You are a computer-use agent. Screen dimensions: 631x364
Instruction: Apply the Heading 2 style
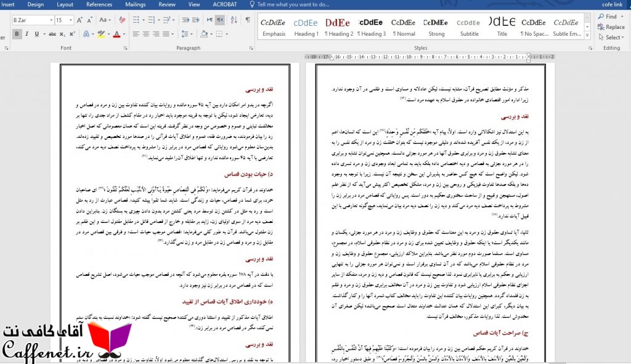[x=338, y=27]
